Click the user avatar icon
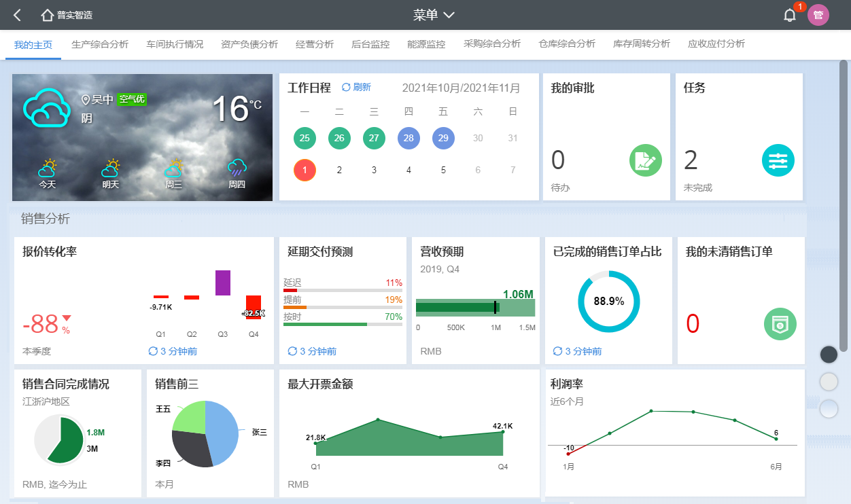 coord(818,15)
